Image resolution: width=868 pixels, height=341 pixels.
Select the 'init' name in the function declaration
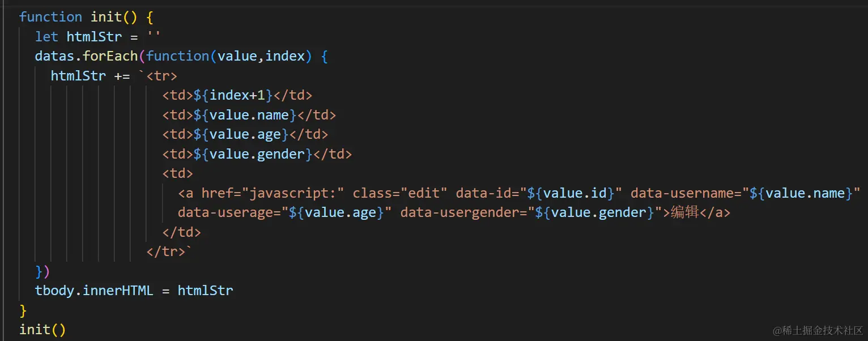(107, 17)
